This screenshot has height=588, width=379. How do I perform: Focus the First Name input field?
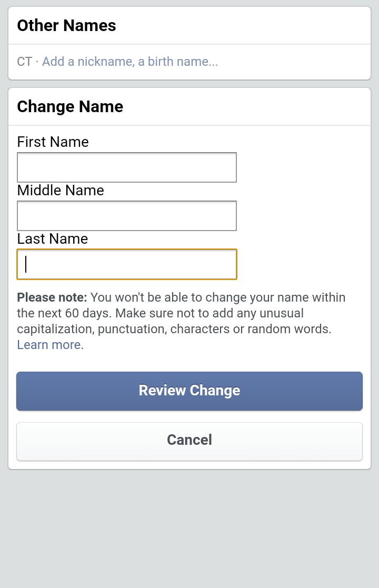coord(127,167)
